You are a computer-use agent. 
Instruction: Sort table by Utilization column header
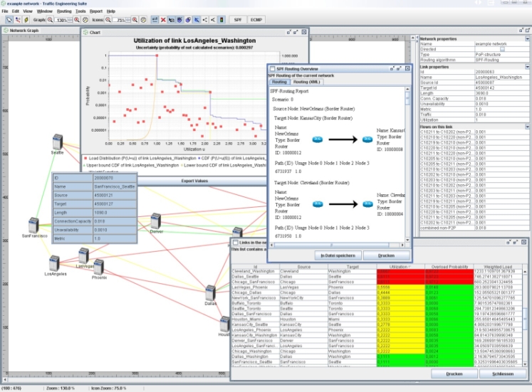pos(401,265)
